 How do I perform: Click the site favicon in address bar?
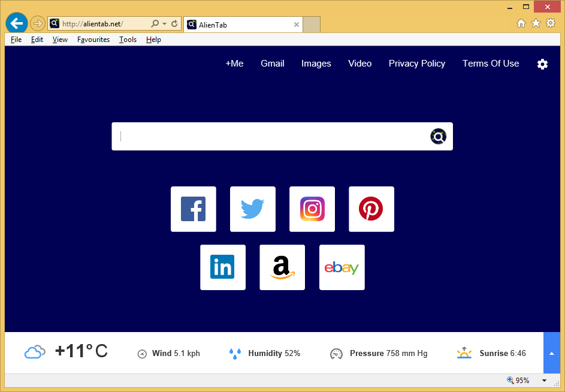coord(55,24)
